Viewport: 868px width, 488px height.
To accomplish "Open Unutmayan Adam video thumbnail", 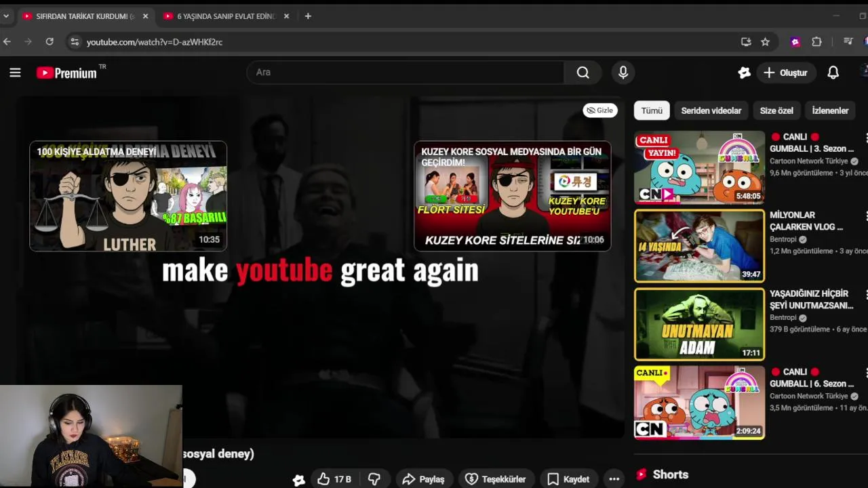I will pos(699,324).
